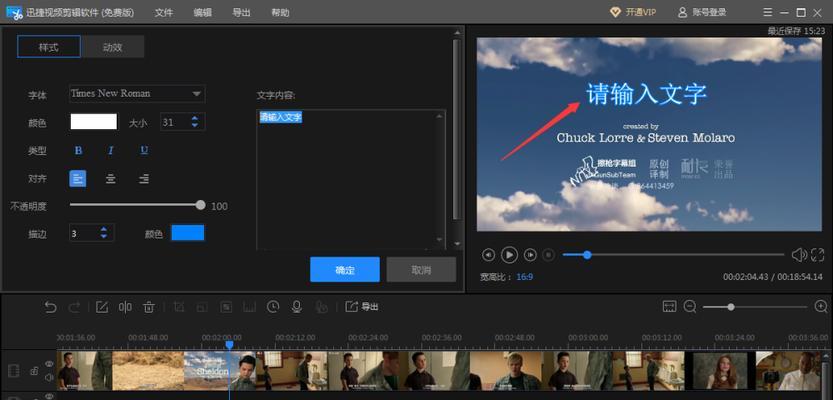Image resolution: width=833 pixels, height=400 pixels.
Task: Toggle video track visibility eye icon
Action: pos(49,364)
